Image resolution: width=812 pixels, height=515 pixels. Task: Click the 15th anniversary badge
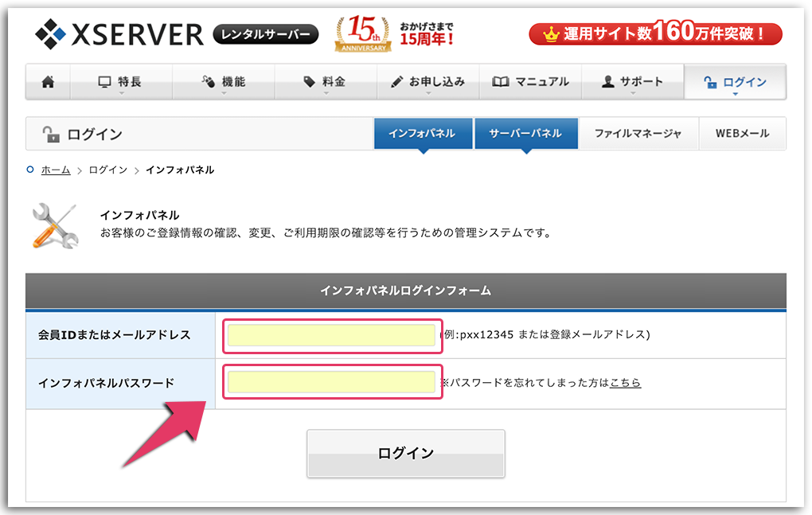coord(364,34)
